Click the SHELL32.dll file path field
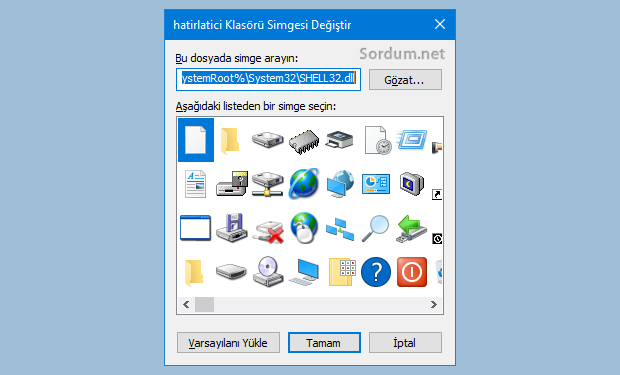The image size is (620, 375). (x=268, y=80)
